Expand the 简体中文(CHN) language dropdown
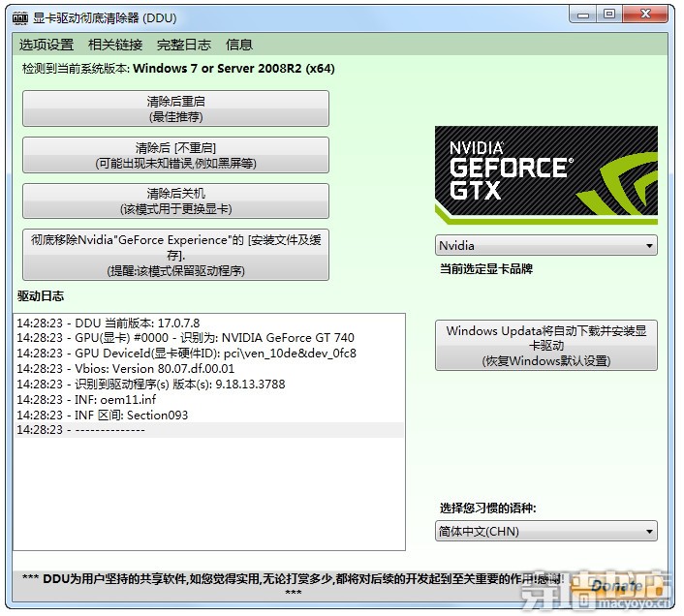Screen dimensions: 684x616 click(x=546, y=531)
